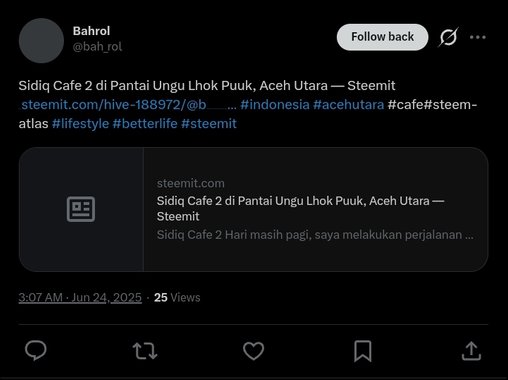Open the link card article placeholder icon
This screenshot has width=508, height=380.
(81, 209)
